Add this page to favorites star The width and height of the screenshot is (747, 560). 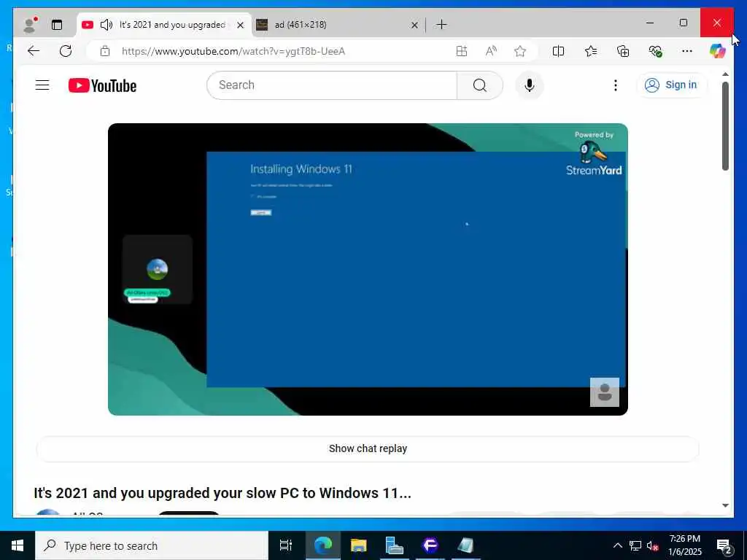pyautogui.click(x=520, y=51)
